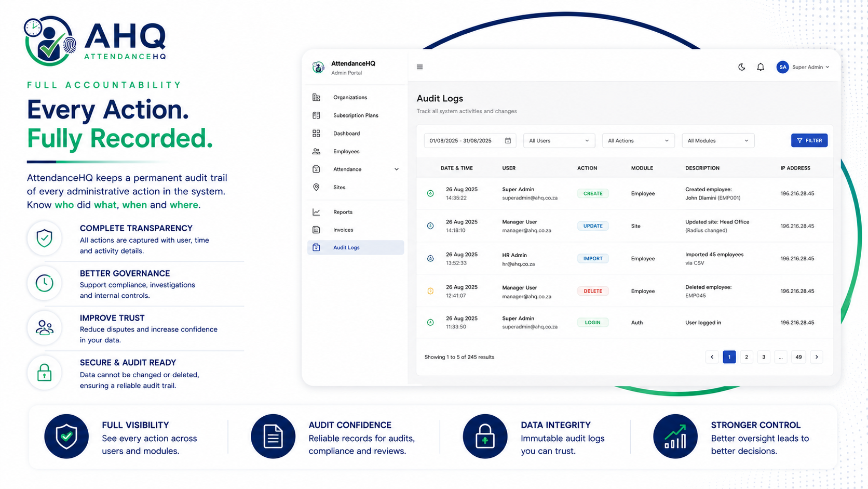The height and width of the screenshot is (489, 868).
Task: Click the status icon on 14:18:10 row
Action: pos(430,226)
